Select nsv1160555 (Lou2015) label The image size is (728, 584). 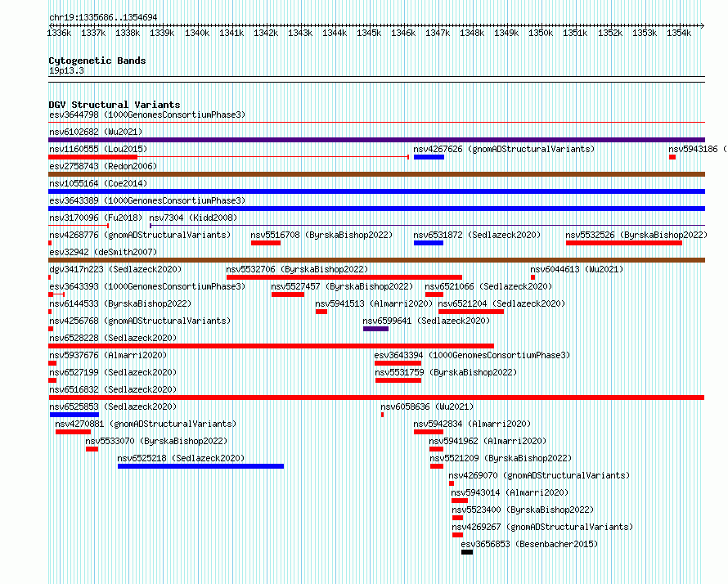98,149
